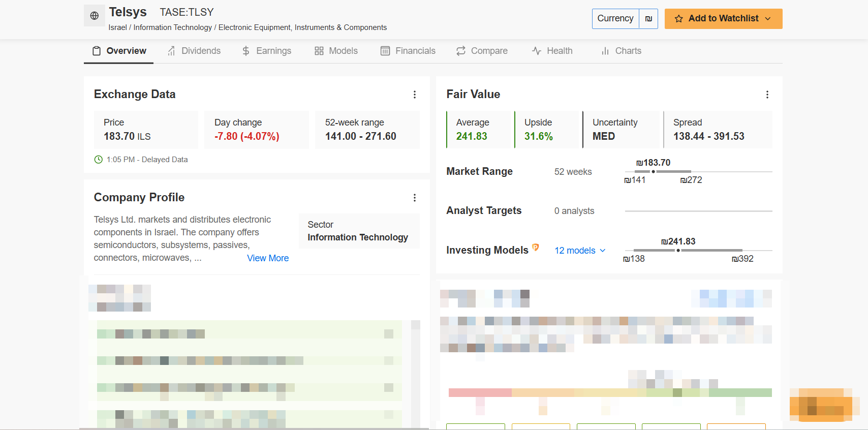Open the Compare tab
This screenshot has width=868, height=430.
click(482, 51)
